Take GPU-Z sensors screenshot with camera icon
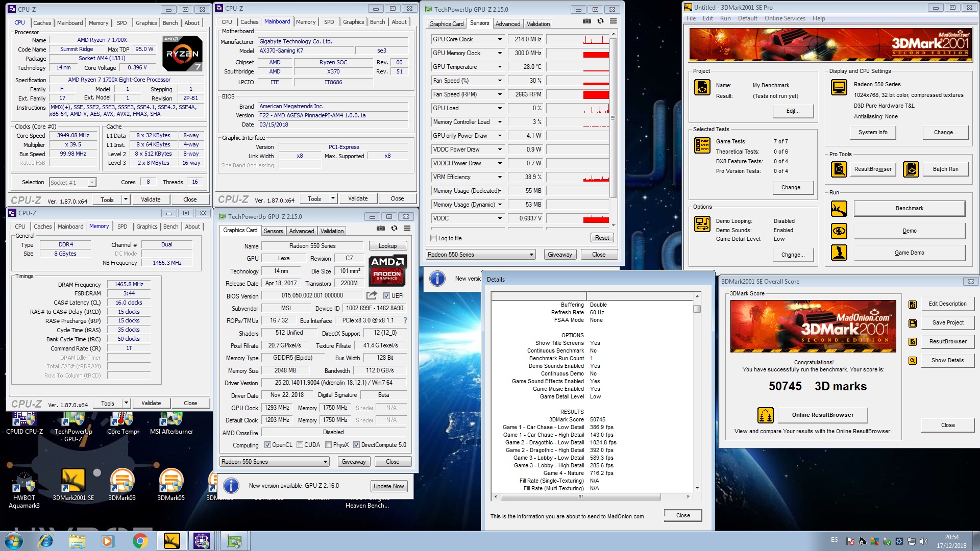Viewport: 980px width, 551px height. coord(587,21)
